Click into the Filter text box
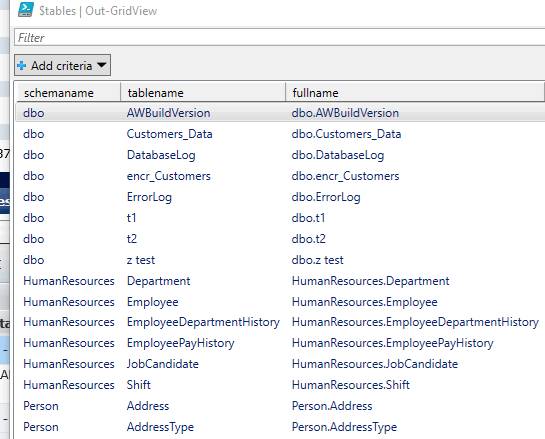Image resolution: width=545 pixels, height=439 pixels. [279, 38]
